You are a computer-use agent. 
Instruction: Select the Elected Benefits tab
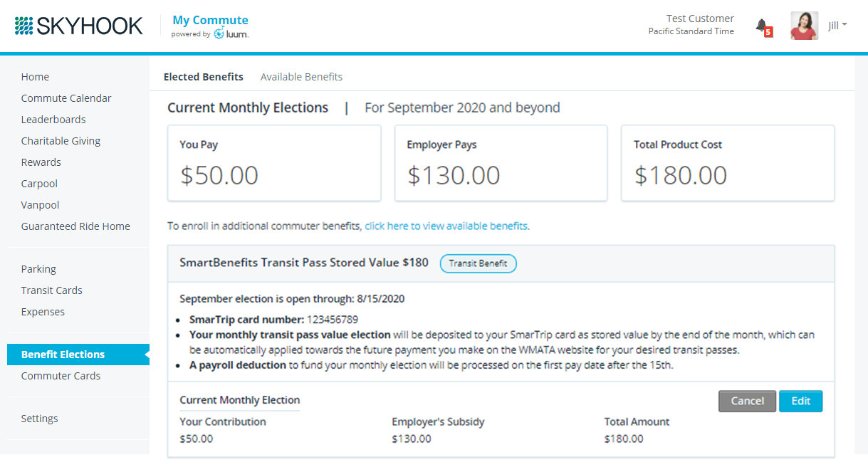[x=203, y=77]
